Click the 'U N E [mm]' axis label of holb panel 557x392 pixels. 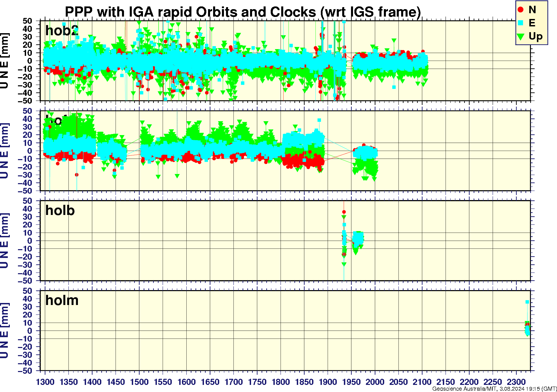pos(4,241)
